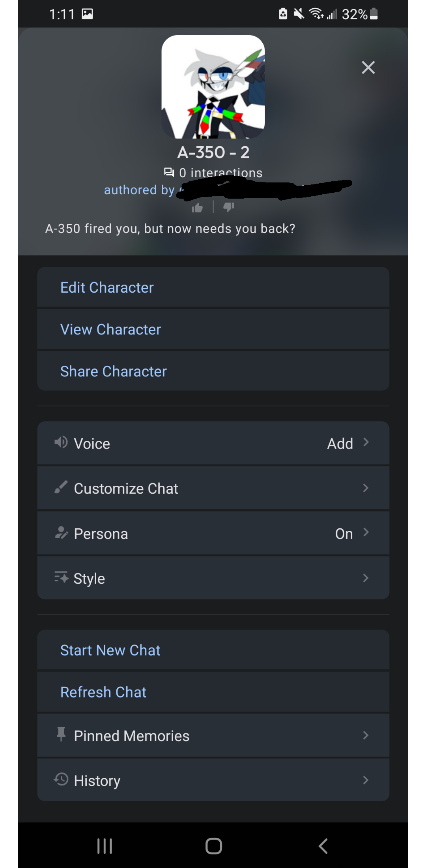This screenshot has height=868, width=426.
Task: Toggle Persona setting currently On
Action: [x=344, y=533]
